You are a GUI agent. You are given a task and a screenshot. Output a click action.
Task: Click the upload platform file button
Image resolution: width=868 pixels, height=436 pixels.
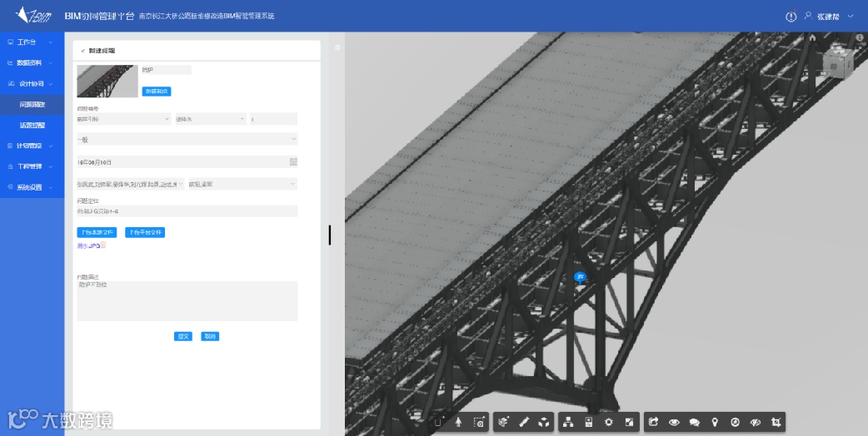tap(145, 233)
